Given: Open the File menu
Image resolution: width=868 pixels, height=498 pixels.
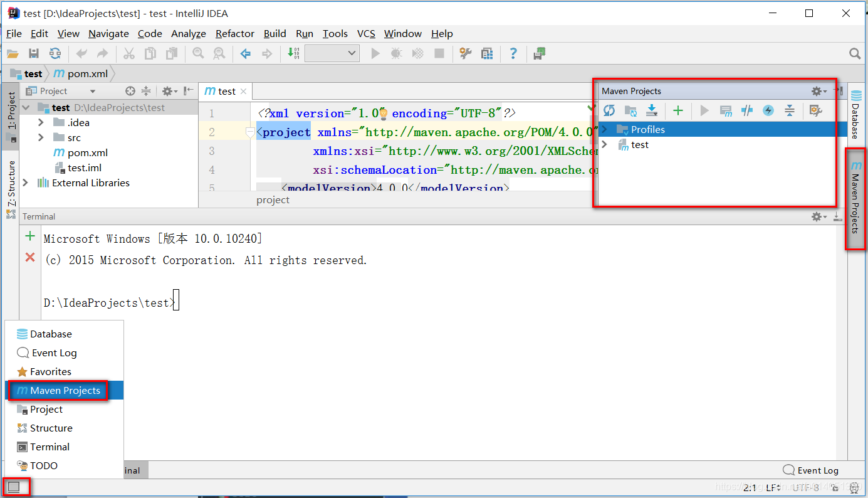Looking at the screenshot, I should click(x=14, y=33).
